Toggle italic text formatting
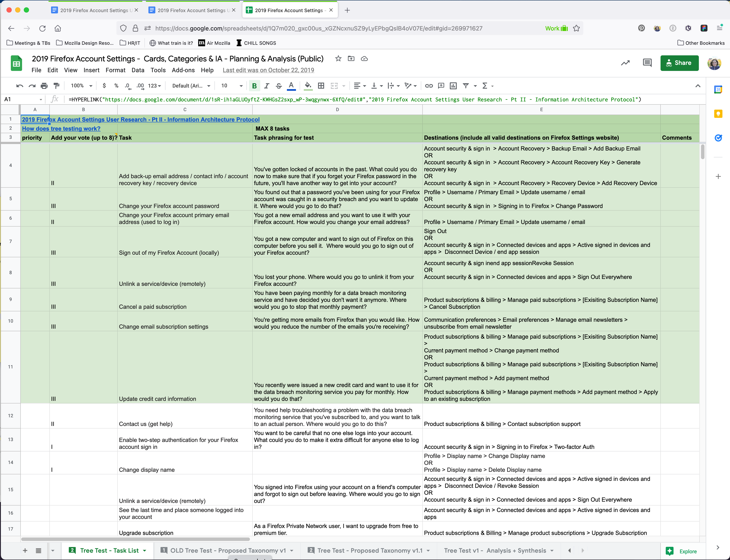 (x=267, y=86)
